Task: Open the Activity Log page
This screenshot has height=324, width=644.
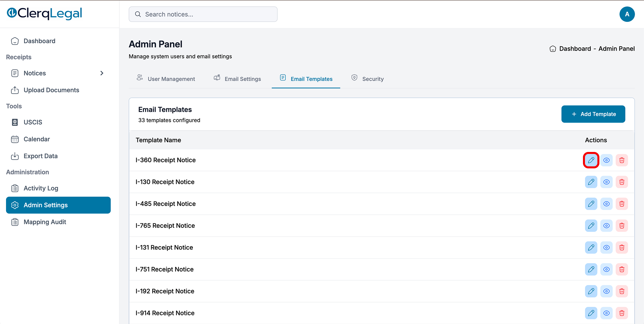Action: (x=58, y=188)
